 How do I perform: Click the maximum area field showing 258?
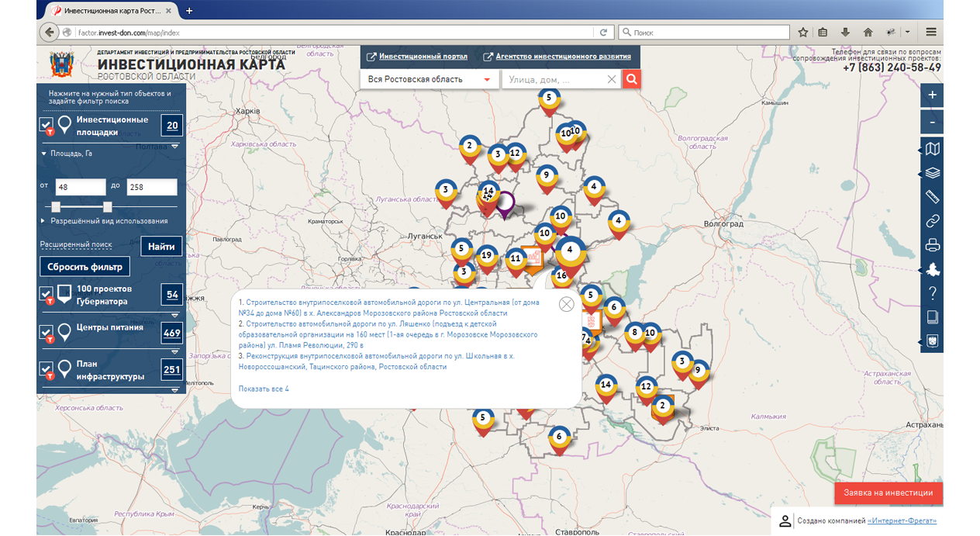coord(152,187)
